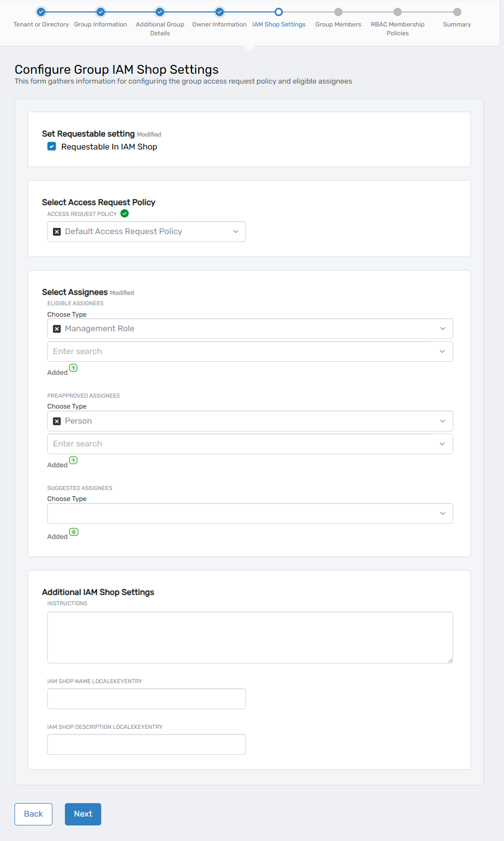The image size is (504, 841).
Task: Clear the Default Access Request Policy selection
Action: 57,232
